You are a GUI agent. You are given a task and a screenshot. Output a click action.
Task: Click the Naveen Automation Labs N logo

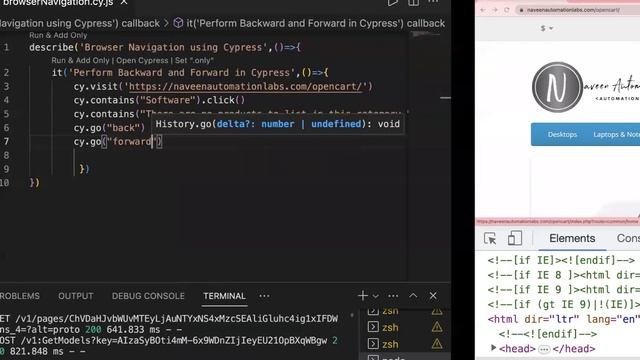coord(557,87)
